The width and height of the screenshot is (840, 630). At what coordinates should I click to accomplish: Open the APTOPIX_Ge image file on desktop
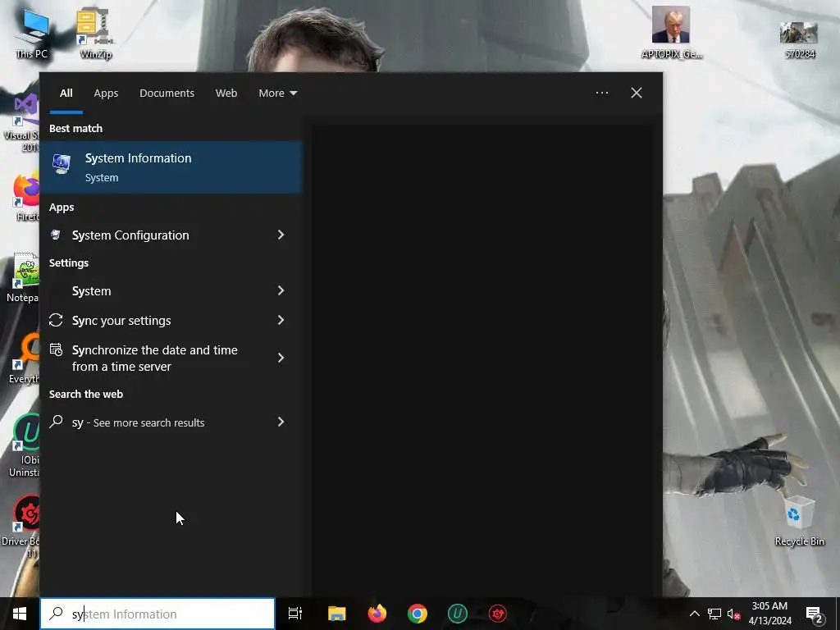[671, 33]
